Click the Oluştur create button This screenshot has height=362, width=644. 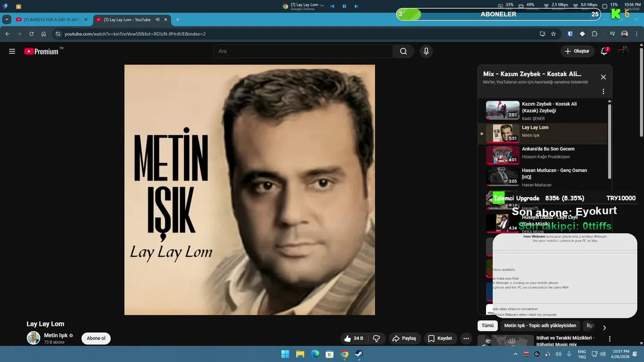tap(577, 51)
